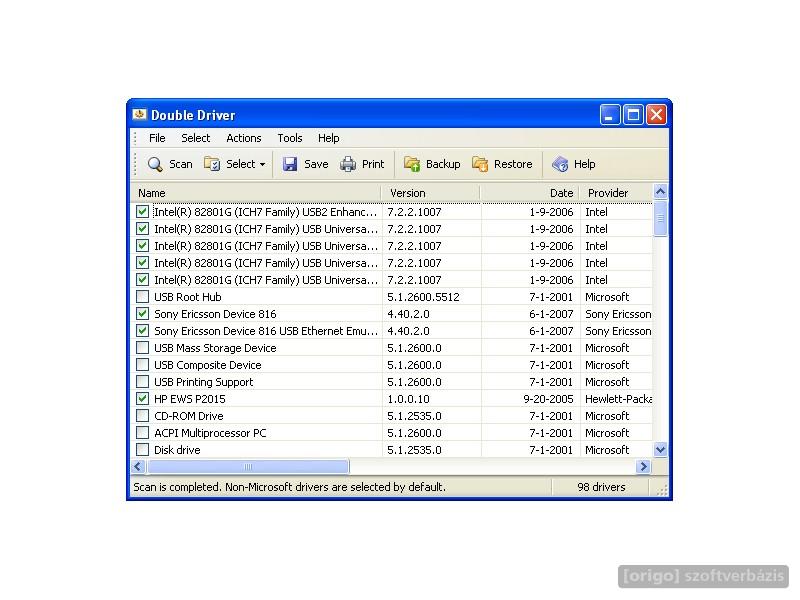Uncheck the Intel USB2 Enhanc... driver checkbox
The height and width of the screenshot is (600, 800).
pyautogui.click(x=143, y=212)
